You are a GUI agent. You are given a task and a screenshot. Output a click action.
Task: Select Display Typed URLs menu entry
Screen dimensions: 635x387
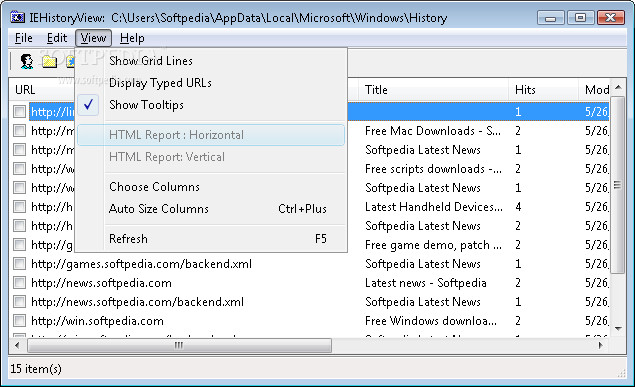(x=211, y=83)
